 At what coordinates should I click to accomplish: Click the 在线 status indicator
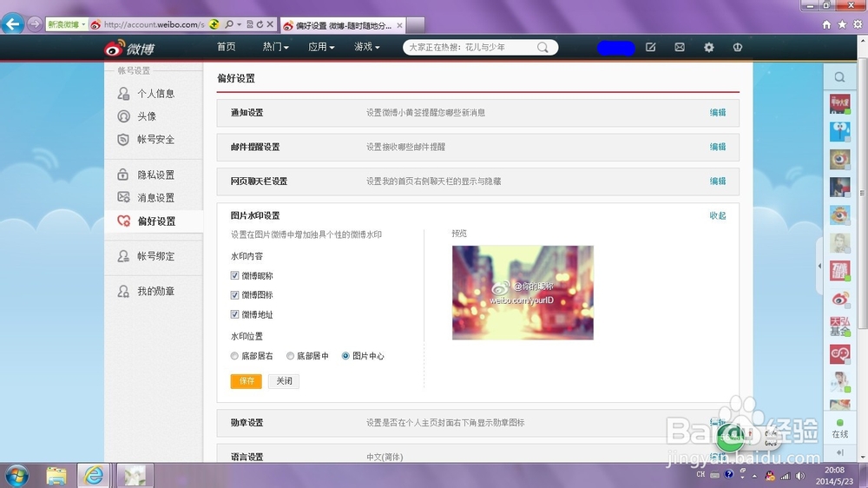(839, 429)
